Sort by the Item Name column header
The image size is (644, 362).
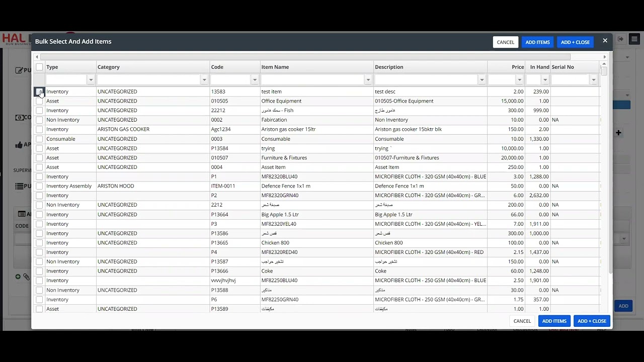click(x=317, y=67)
